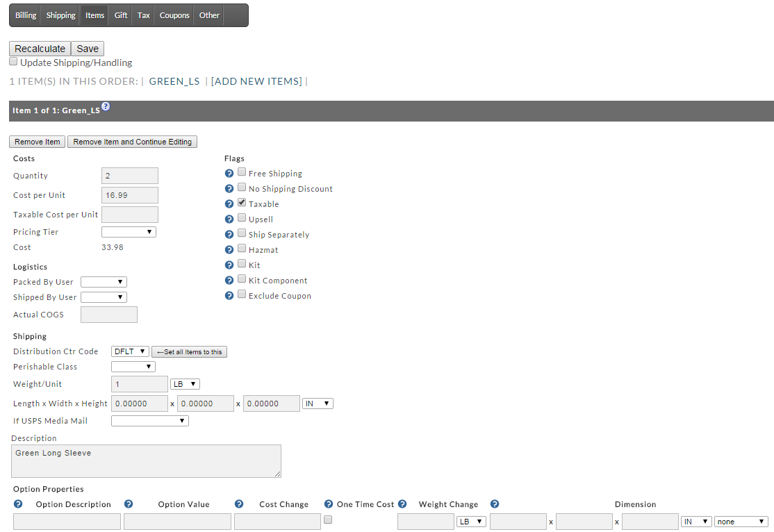The height and width of the screenshot is (532, 774).
Task: Open the Pricing Tier dropdown
Action: tap(129, 232)
